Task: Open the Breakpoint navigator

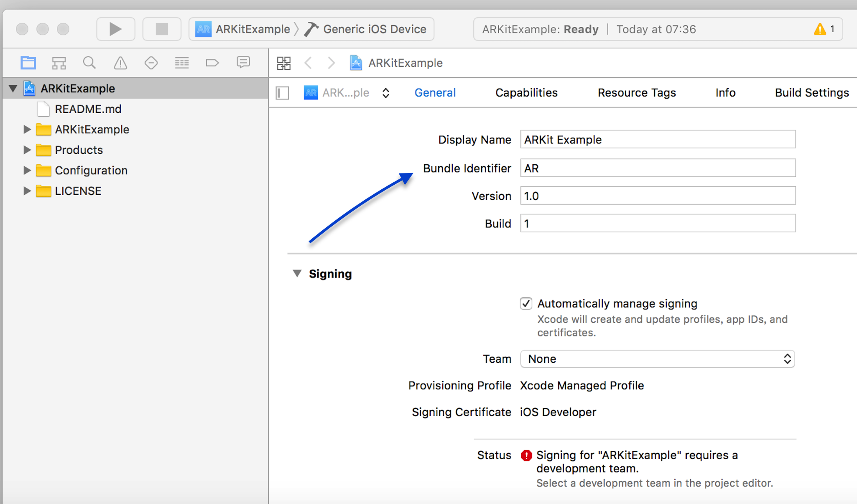Action: pyautogui.click(x=212, y=63)
